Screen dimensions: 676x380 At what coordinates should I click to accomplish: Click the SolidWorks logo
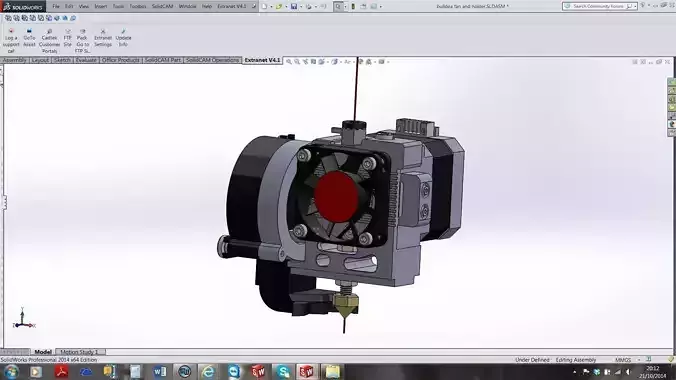click(x=23, y=6)
